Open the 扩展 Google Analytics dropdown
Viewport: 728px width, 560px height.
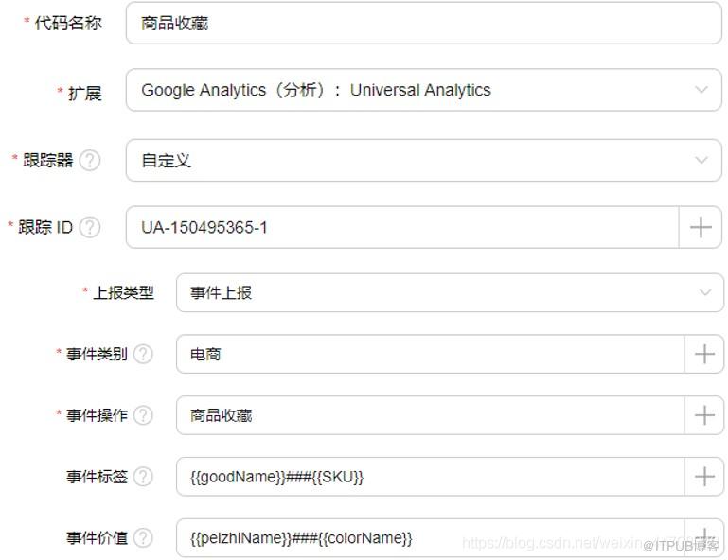[x=424, y=90]
